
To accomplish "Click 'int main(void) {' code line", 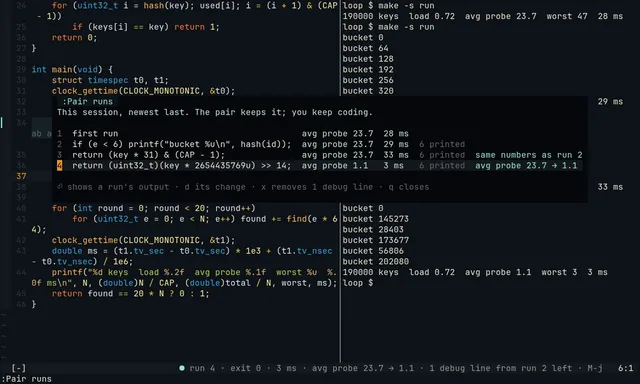I will (72, 69).
